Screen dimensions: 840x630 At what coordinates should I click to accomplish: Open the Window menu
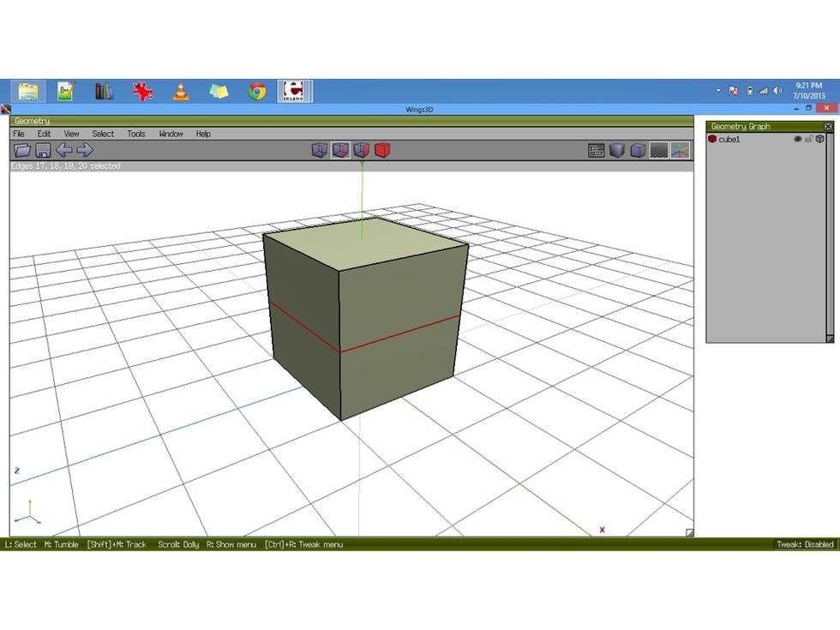tap(171, 134)
